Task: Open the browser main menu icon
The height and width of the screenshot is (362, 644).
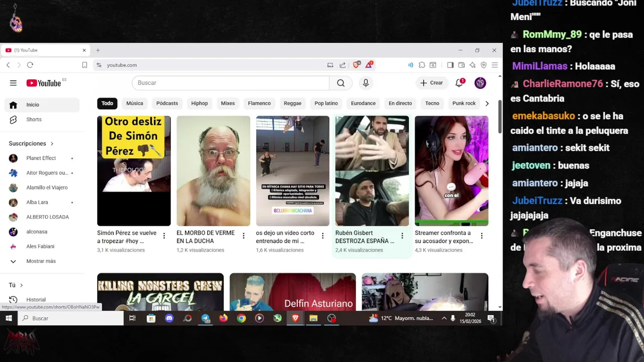Action: pyautogui.click(x=495, y=65)
